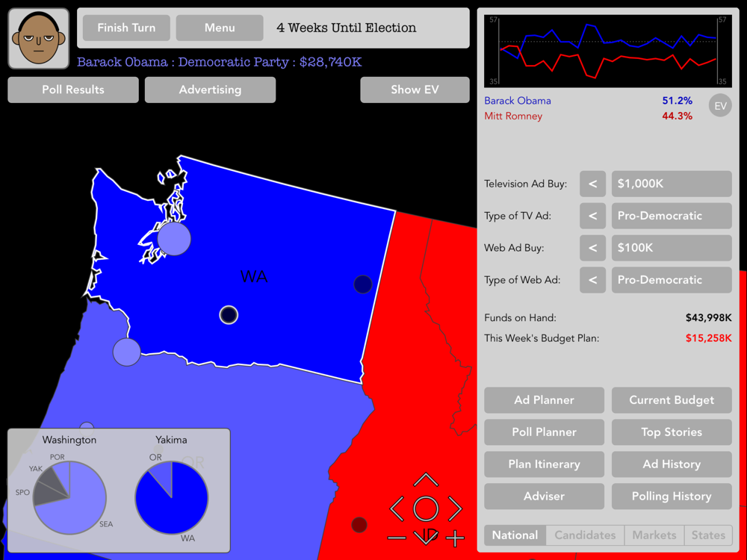Pan the map down with the down arrow
The image size is (747, 560).
click(x=426, y=537)
